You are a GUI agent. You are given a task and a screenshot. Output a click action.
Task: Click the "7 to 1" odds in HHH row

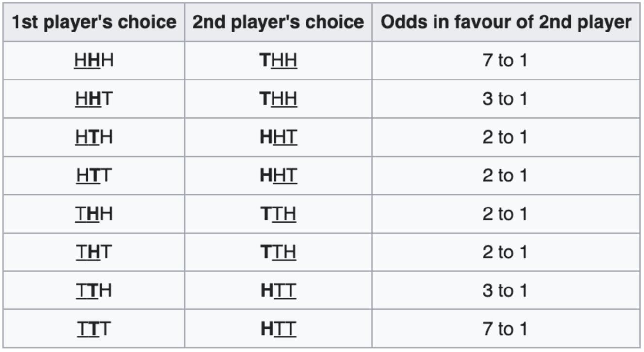coord(505,61)
